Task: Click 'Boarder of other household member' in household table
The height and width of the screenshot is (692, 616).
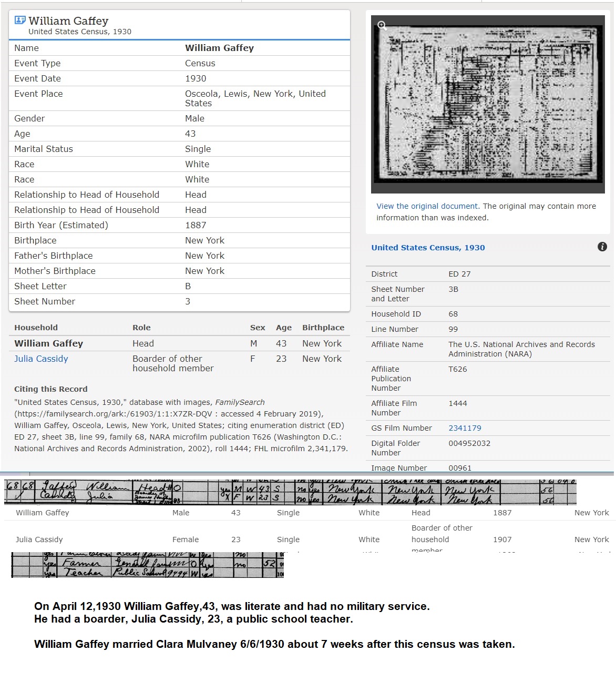Action: [173, 363]
